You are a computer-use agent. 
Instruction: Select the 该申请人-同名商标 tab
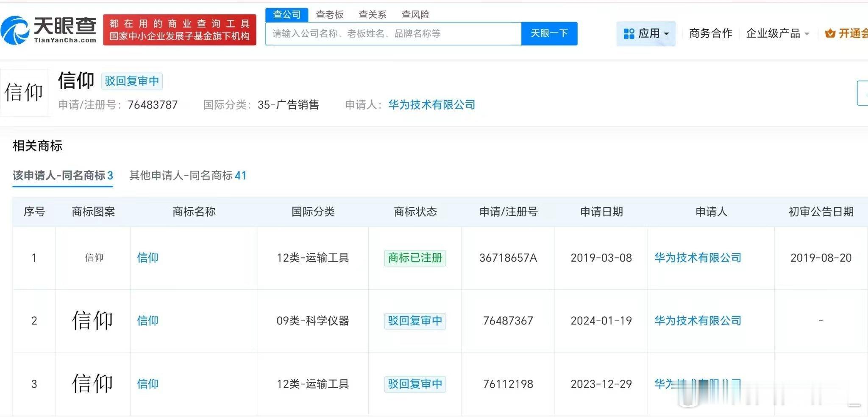pos(63,176)
